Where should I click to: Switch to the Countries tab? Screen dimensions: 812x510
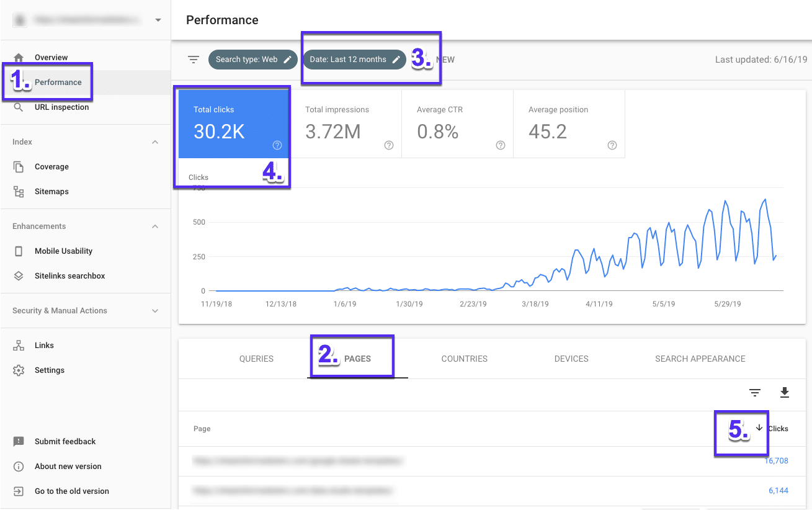pyautogui.click(x=464, y=359)
